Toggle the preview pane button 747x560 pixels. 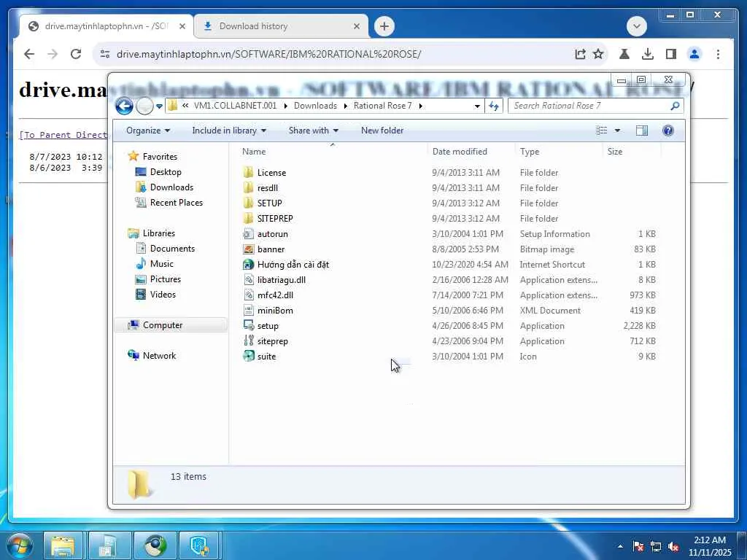pos(642,131)
